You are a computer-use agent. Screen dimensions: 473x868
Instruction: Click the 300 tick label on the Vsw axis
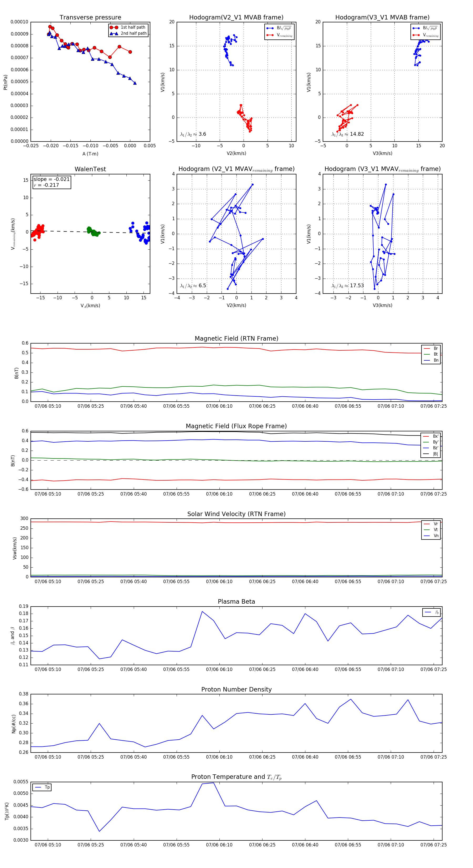[x=24, y=519]
